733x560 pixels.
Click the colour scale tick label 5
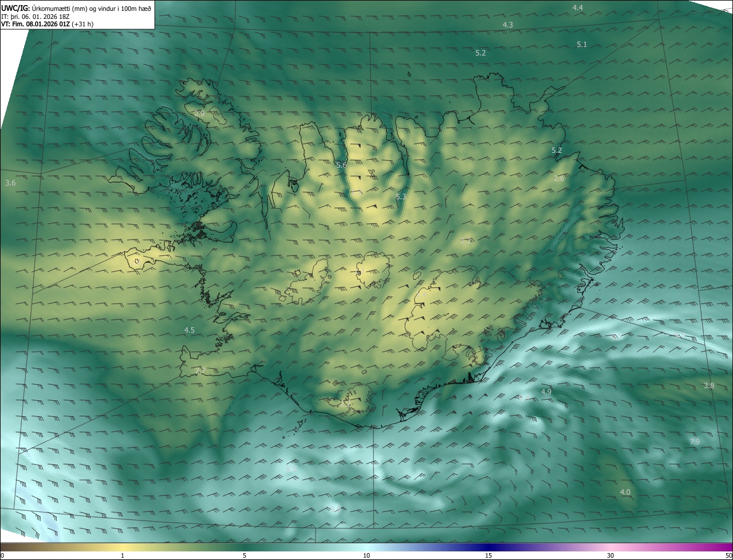pos(245,555)
